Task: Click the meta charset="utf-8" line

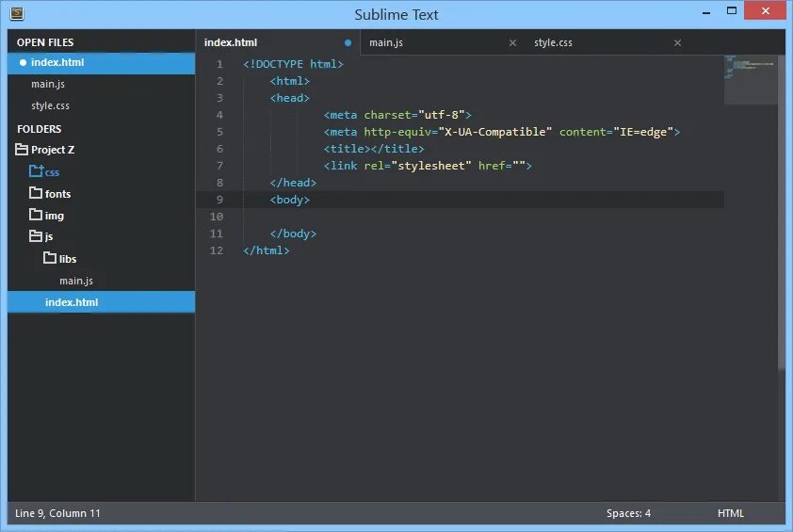Action: click(397, 115)
